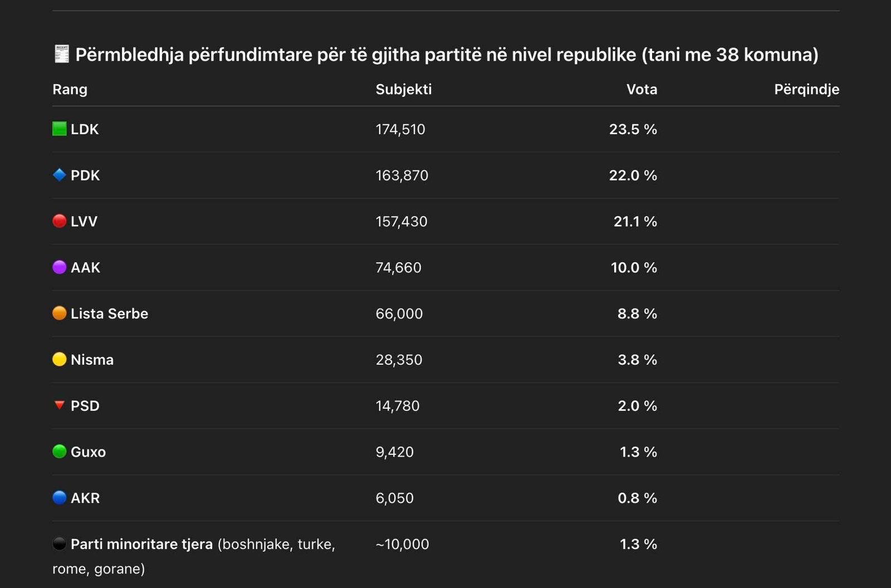
Task: Click the red triangle icon beside PSD
Action: pyautogui.click(x=60, y=405)
